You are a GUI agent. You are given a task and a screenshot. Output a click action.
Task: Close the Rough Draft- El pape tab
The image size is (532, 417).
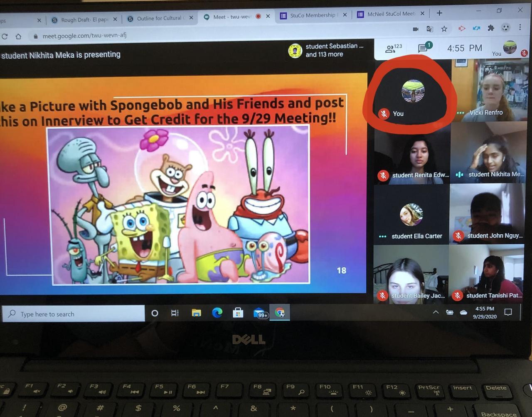tap(115, 19)
